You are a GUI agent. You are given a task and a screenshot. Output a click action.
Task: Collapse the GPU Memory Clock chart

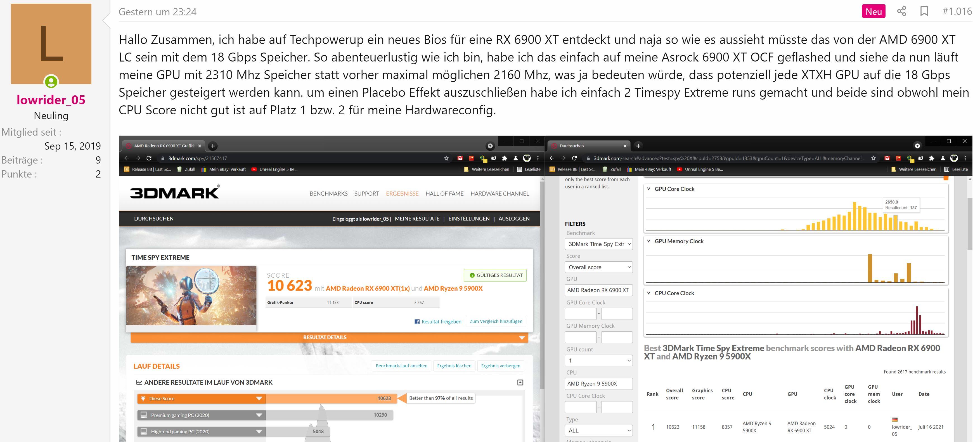click(x=649, y=241)
